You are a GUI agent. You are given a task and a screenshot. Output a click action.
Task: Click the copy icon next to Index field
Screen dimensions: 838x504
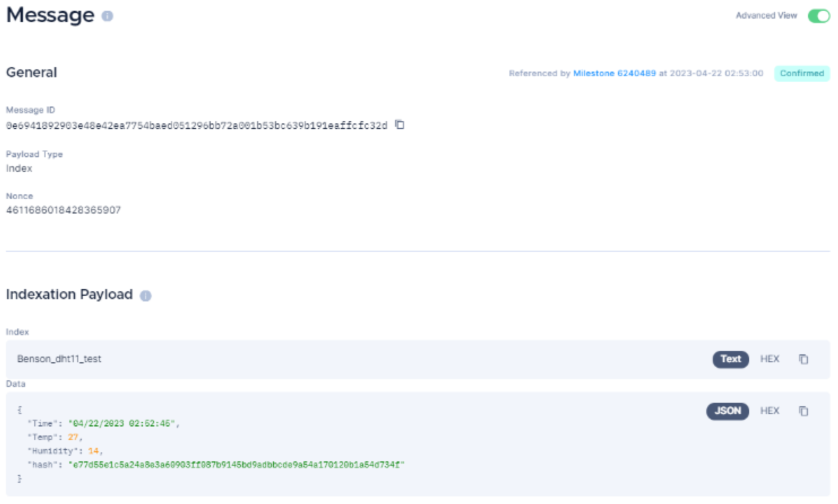[x=805, y=359]
